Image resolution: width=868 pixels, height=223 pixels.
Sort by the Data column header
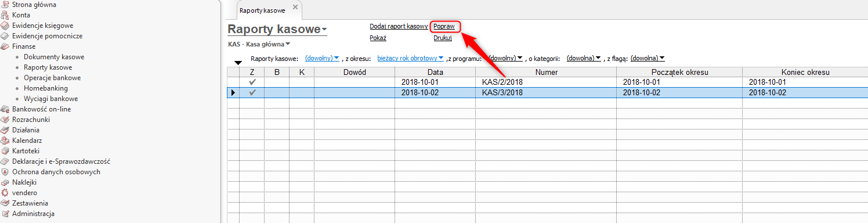pyautogui.click(x=435, y=72)
